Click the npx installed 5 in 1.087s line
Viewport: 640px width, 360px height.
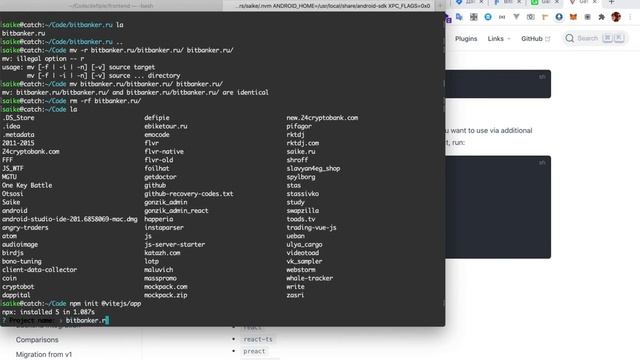coord(48,312)
